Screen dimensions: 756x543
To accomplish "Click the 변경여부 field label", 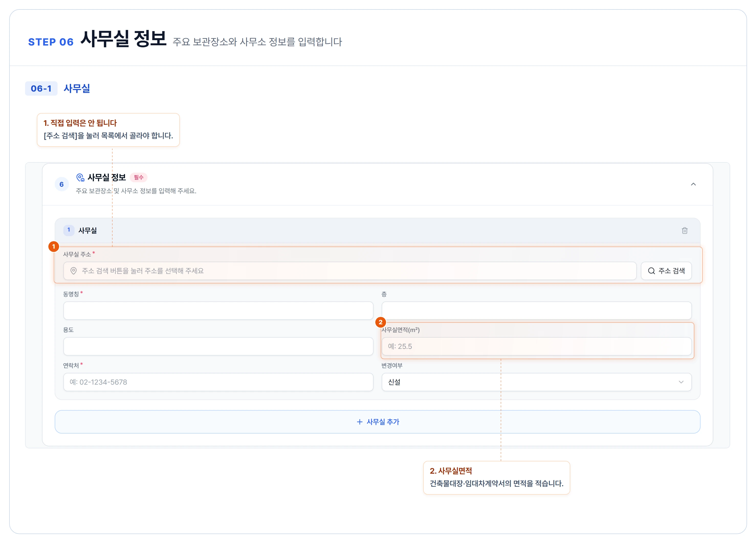I will 392,366.
